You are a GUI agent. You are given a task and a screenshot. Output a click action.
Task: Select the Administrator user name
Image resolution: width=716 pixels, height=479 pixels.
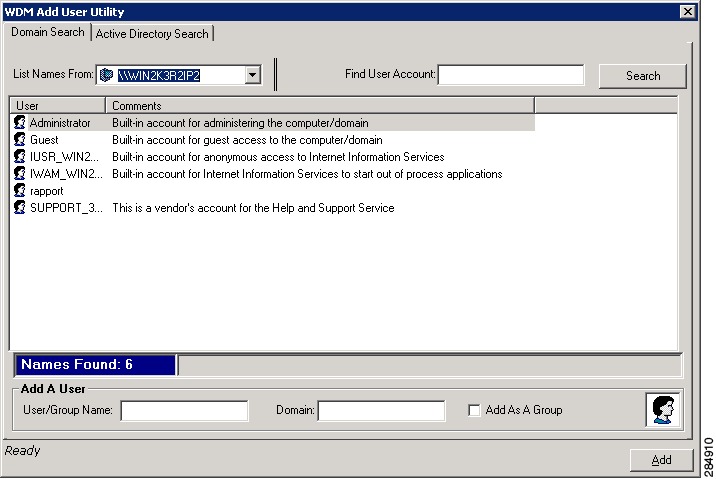tap(60, 123)
